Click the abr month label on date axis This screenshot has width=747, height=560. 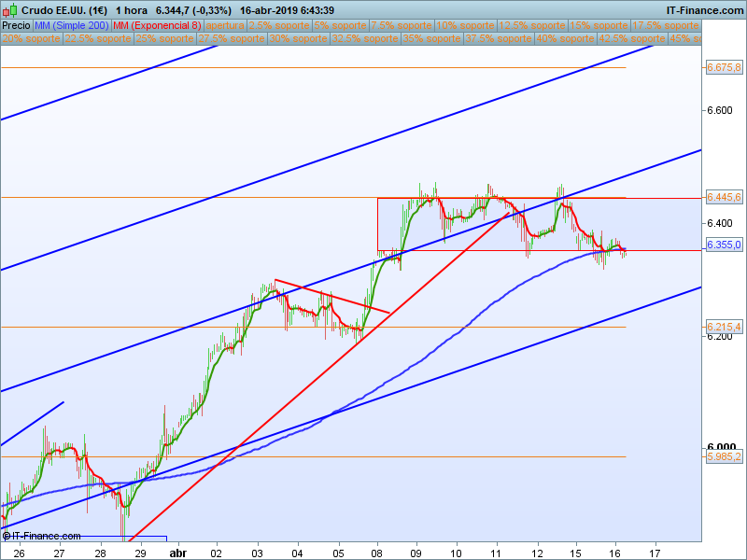point(178,553)
